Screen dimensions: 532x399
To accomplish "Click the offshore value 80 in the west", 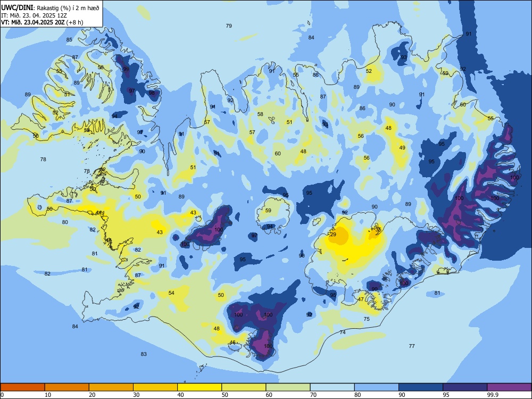I will coord(65,222).
